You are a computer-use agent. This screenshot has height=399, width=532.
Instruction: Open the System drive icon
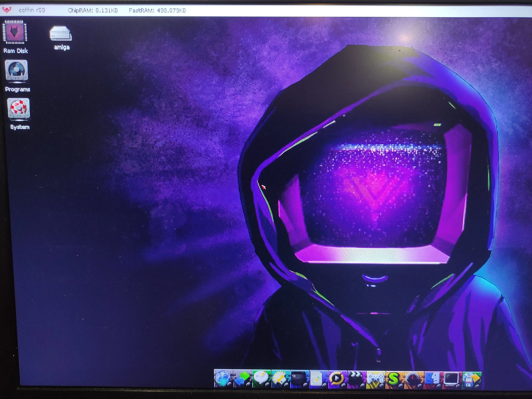[x=19, y=109]
